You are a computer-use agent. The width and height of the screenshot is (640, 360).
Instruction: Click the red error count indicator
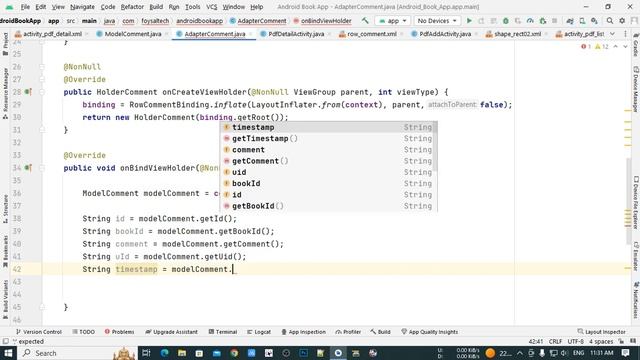586,47
